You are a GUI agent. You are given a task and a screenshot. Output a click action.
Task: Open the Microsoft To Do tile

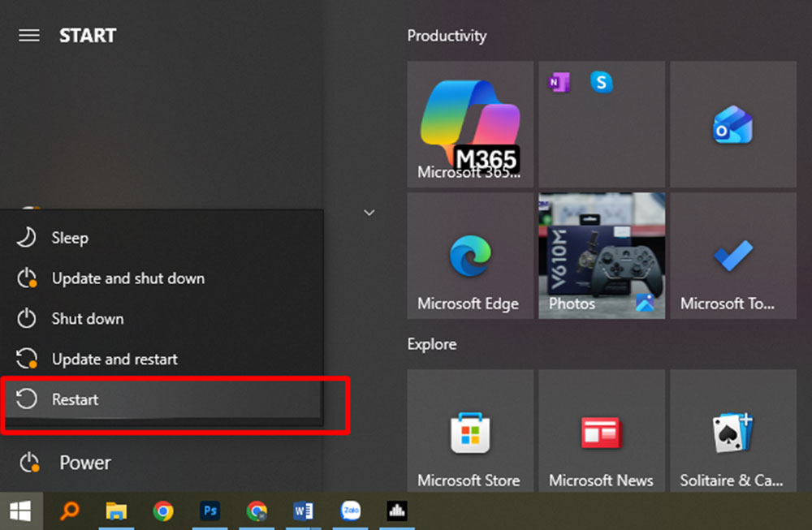pos(732,256)
